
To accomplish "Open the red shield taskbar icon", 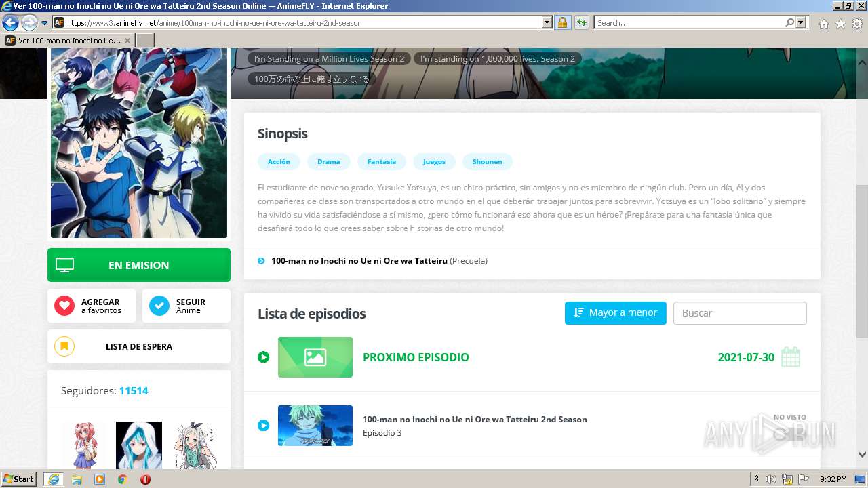I will pyautogui.click(x=145, y=479).
